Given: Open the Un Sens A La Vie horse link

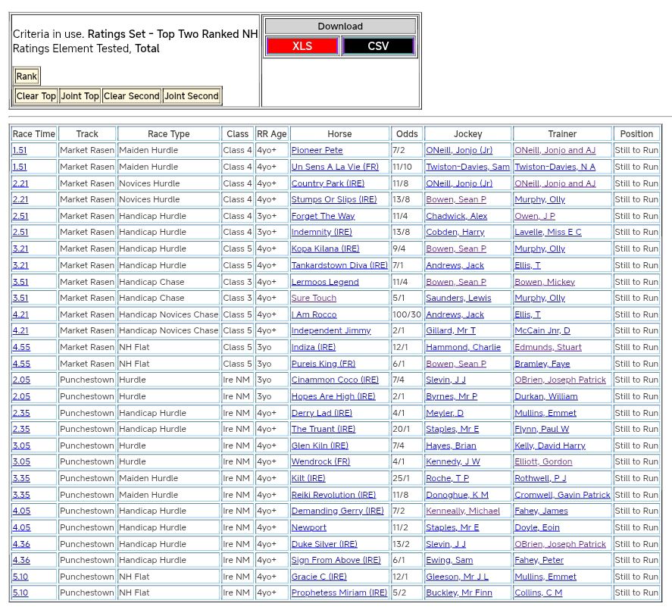Looking at the screenshot, I should tap(335, 167).
